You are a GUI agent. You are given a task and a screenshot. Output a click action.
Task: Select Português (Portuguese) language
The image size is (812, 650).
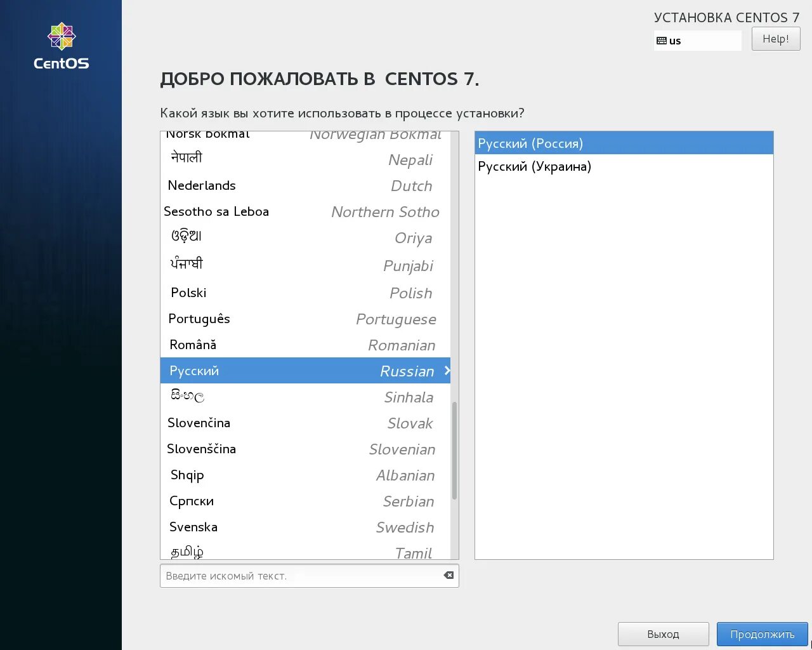305,319
